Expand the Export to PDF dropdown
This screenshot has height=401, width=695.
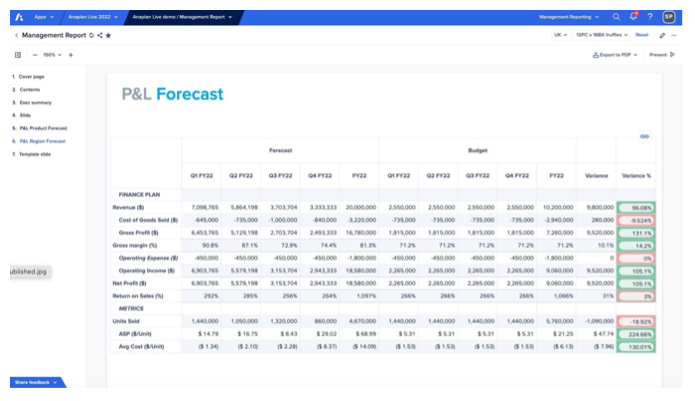615,54
